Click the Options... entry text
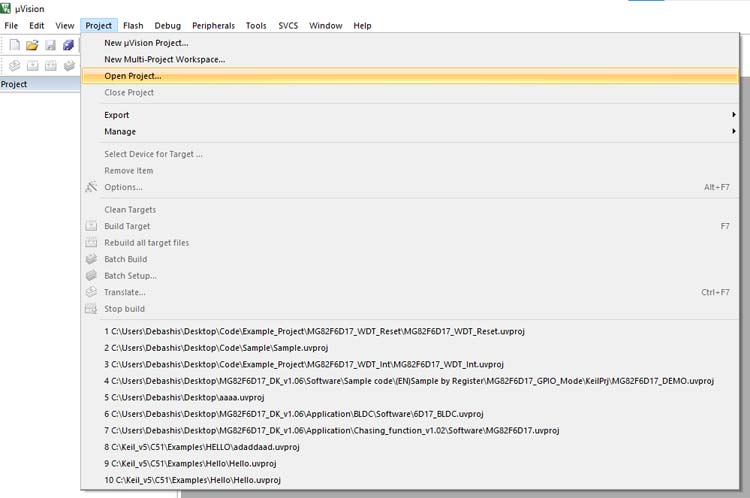 coord(123,187)
